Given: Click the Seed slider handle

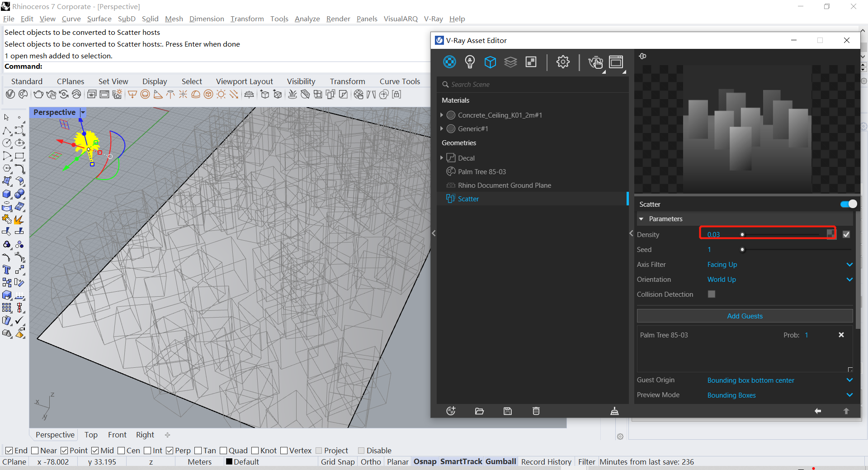Looking at the screenshot, I should coord(742,249).
